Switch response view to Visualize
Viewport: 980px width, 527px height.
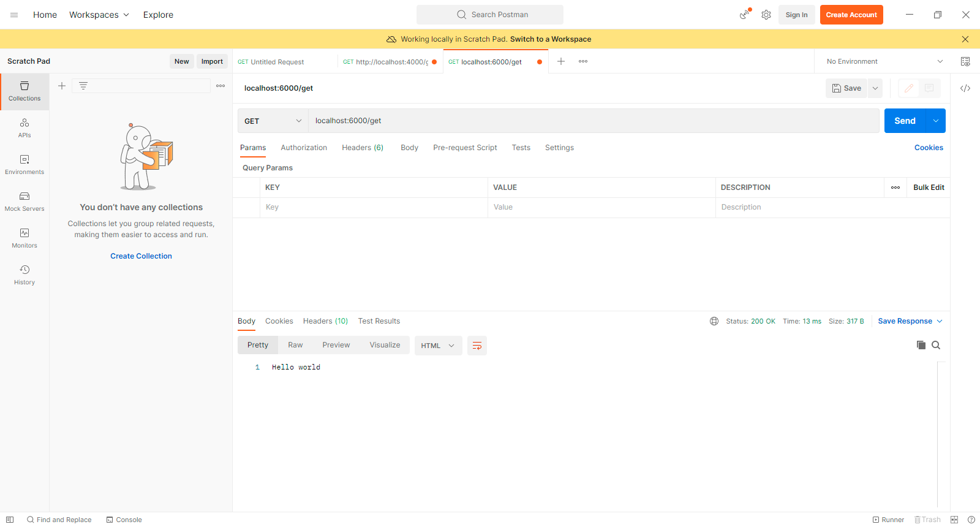coord(385,345)
